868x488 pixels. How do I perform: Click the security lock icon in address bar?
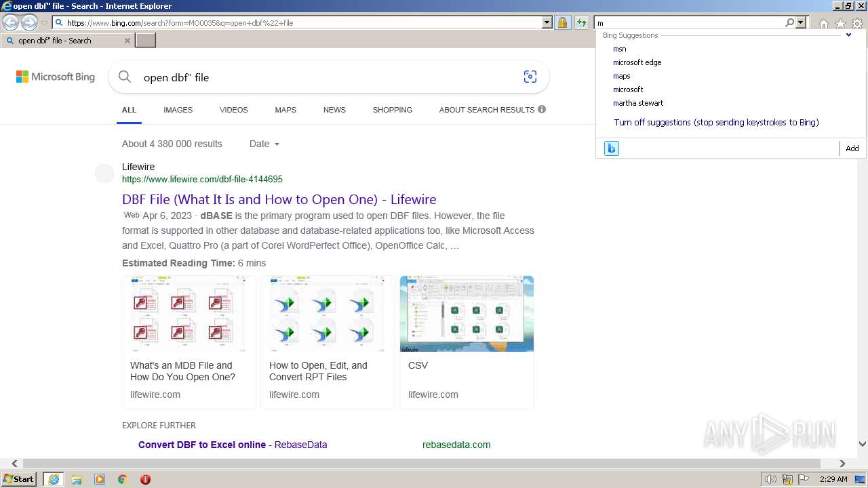pos(562,22)
